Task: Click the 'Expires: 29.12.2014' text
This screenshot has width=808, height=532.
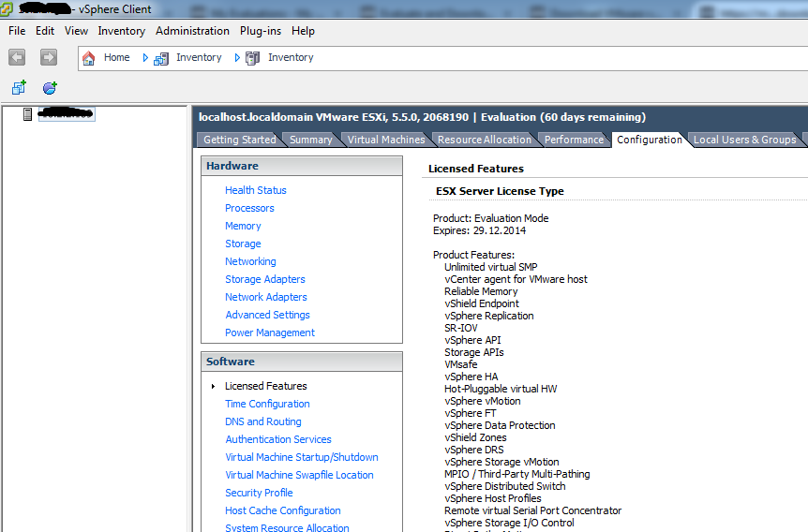Action: point(479,230)
